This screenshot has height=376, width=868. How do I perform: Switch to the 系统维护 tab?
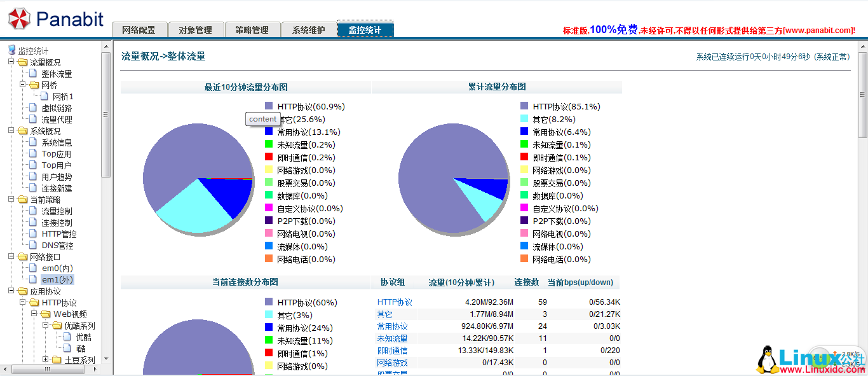pyautogui.click(x=308, y=30)
